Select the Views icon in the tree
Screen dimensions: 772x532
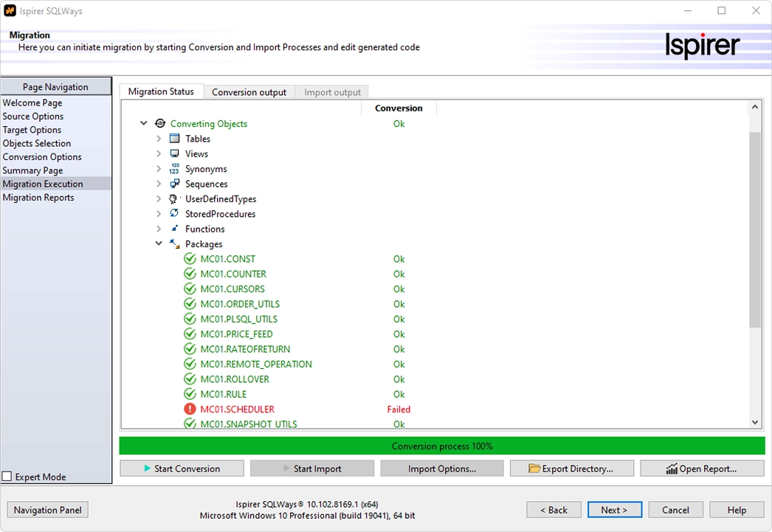174,153
